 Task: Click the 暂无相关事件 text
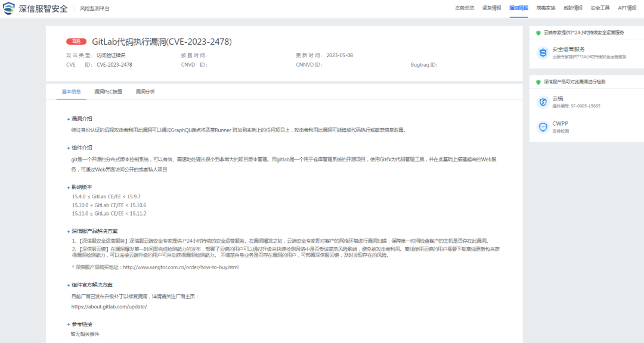(x=85, y=335)
